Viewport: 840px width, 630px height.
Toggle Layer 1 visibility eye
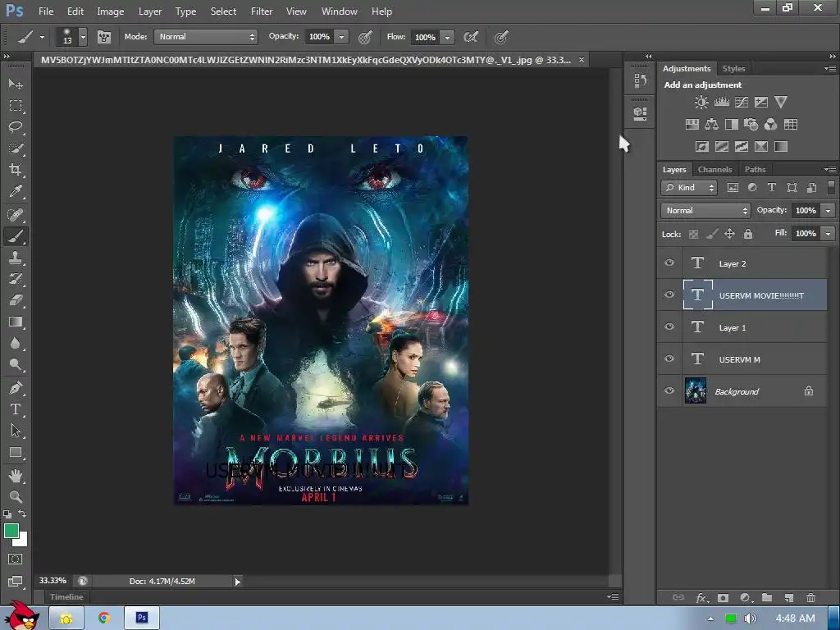669,326
